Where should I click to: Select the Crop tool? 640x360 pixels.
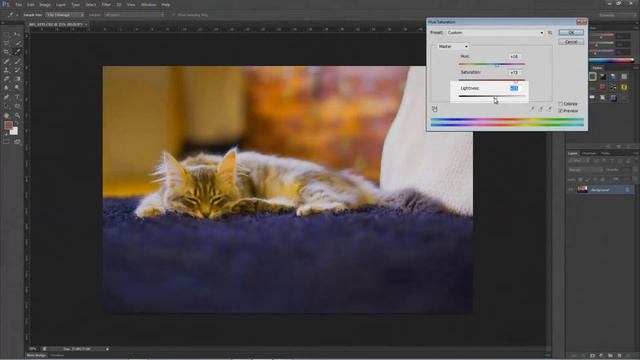pyautogui.click(x=7, y=52)
